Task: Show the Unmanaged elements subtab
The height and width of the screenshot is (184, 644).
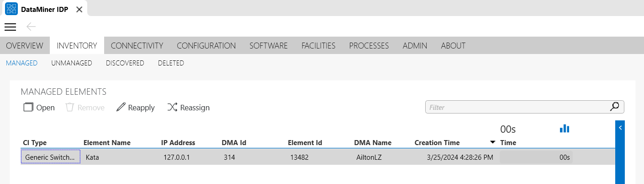Action: [72, 63]
